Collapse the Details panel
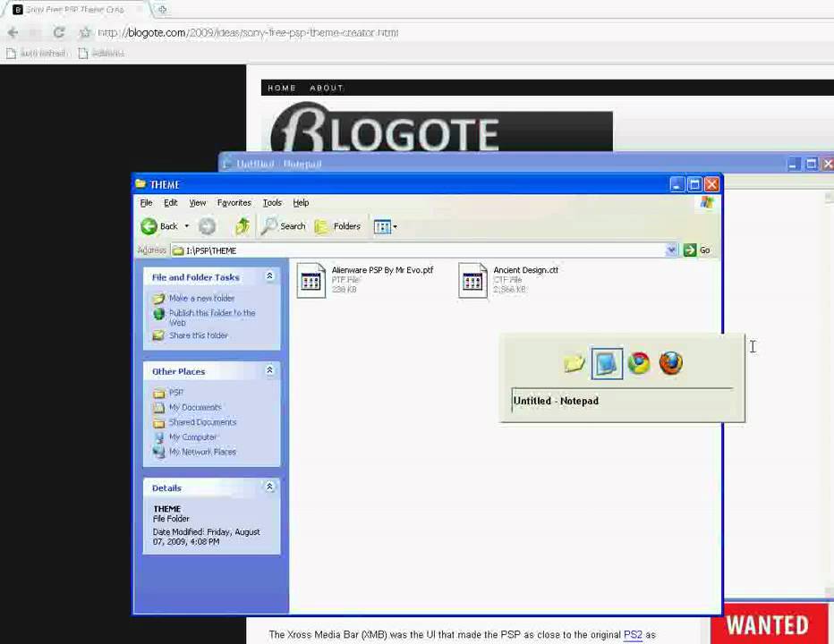The height and width of the screenshot is (644, 834). pos(269,487)
